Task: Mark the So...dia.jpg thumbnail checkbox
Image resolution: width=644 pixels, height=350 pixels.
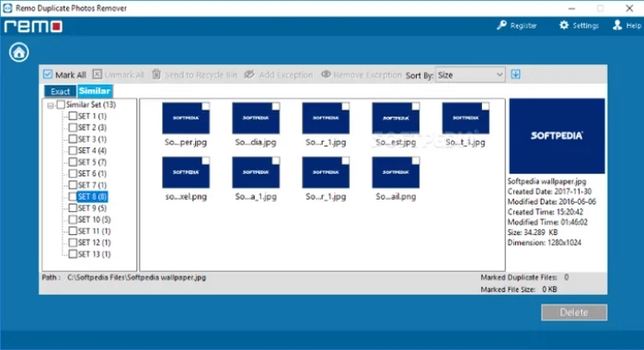Action: click(x=276, y=107)
